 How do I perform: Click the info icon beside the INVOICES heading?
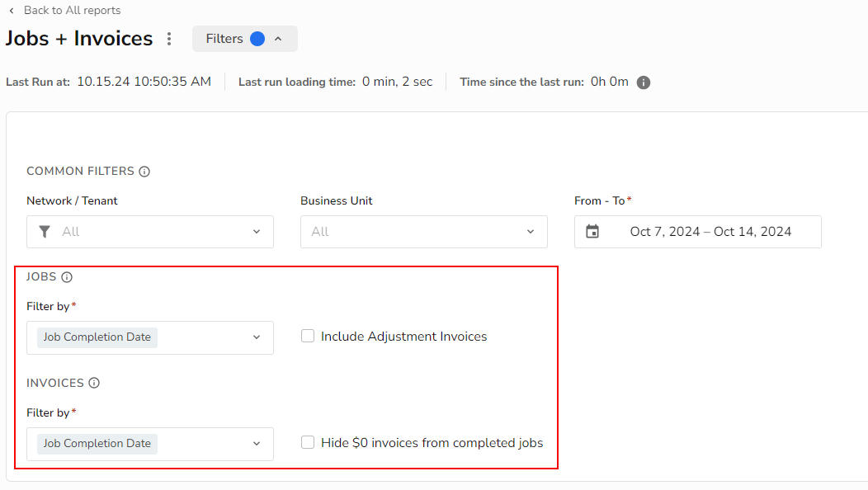click(x=94, y=383)
